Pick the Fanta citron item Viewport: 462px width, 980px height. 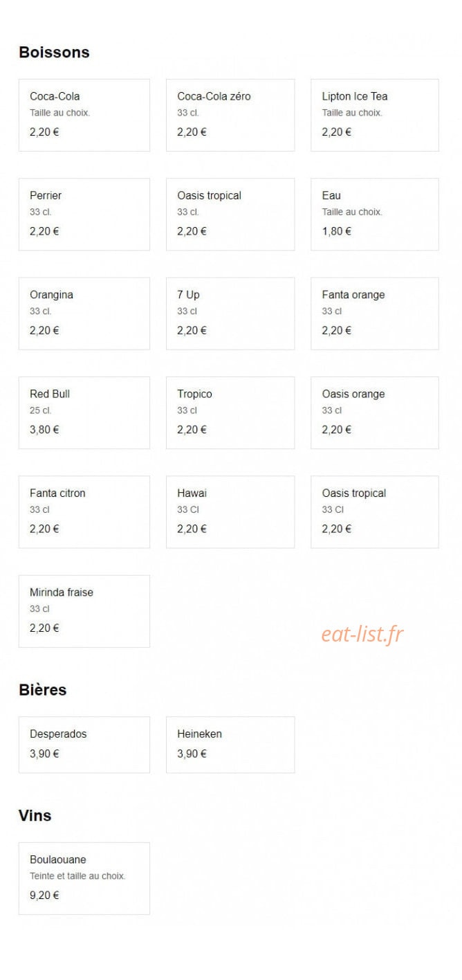pos(84,511)
